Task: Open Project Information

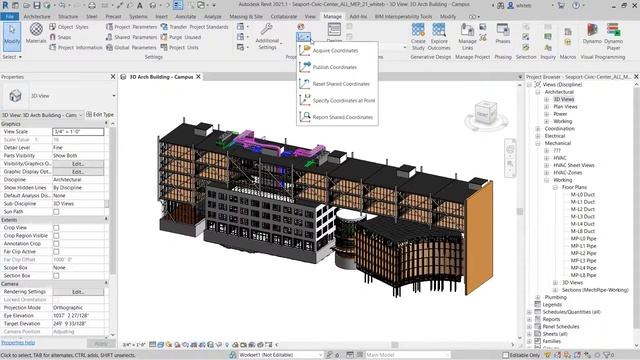Action: point(76,47)
